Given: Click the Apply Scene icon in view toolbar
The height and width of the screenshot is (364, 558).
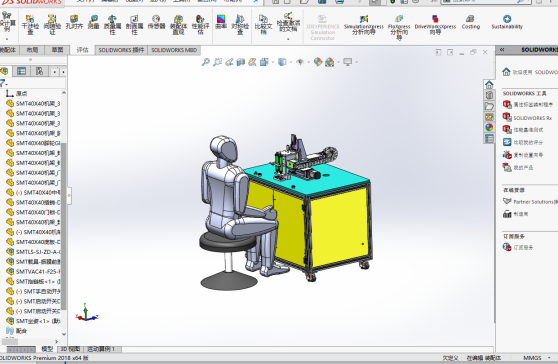Looking at the screenshot, I should [330, 62].
